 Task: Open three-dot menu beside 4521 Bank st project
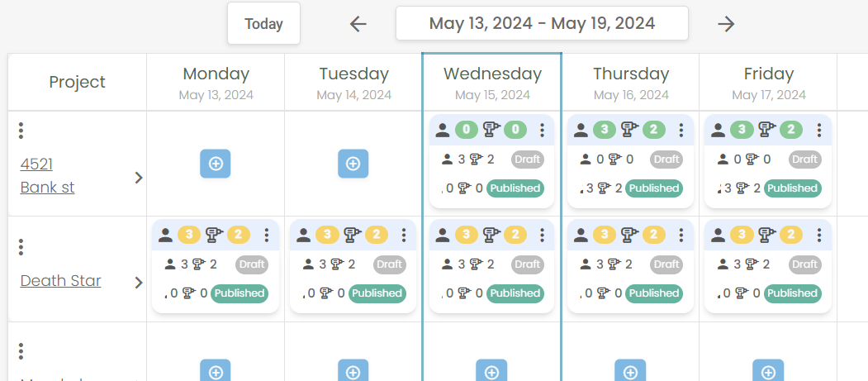click(21, 131)
